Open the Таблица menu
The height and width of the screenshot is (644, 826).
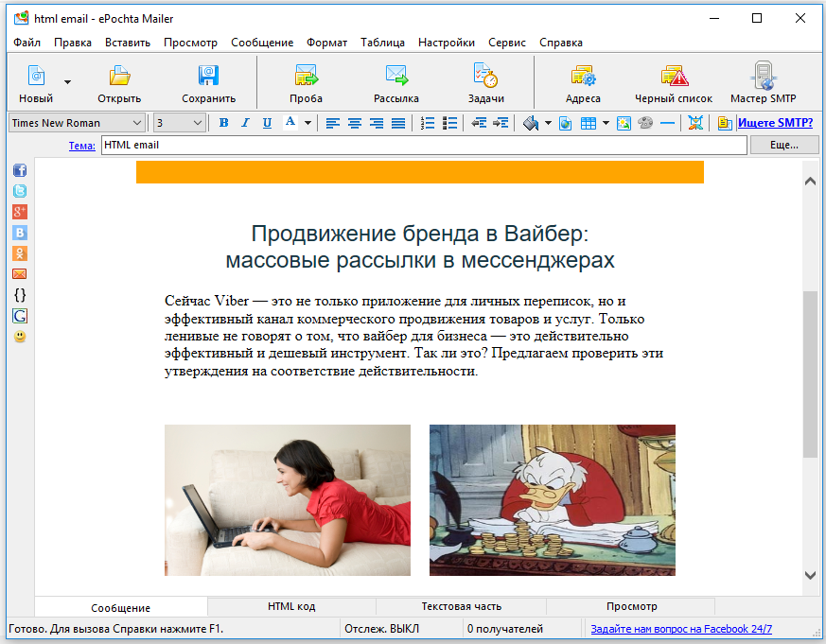tap(382, 43)
